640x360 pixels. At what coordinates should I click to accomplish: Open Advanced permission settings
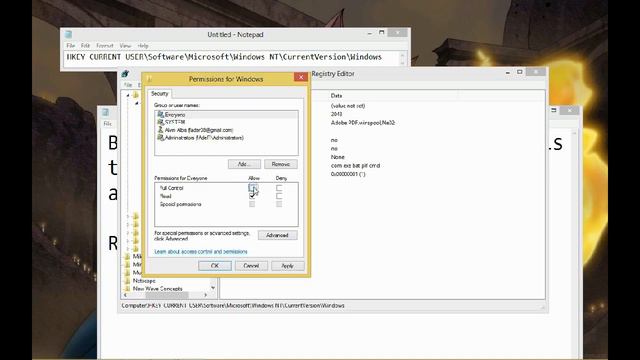point(278,235)
